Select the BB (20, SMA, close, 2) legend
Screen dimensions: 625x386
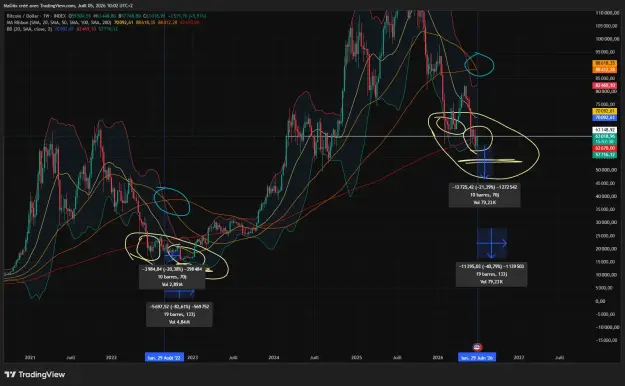click(29, 29)
